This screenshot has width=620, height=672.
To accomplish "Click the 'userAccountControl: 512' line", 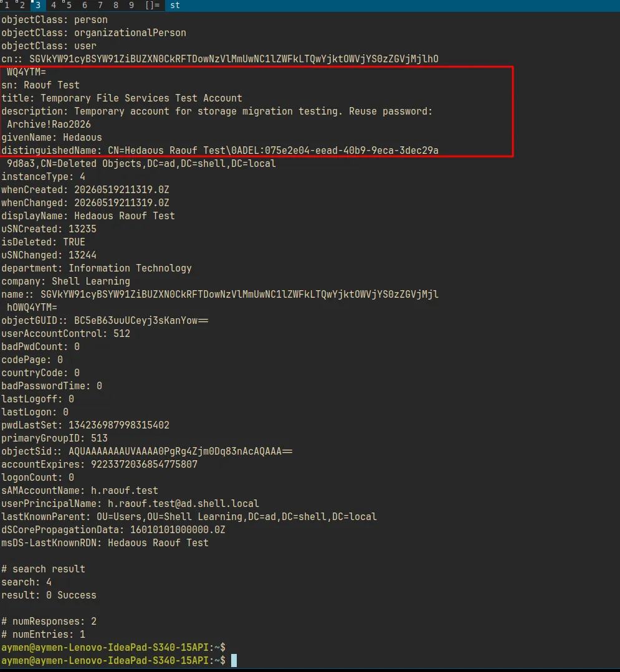I will (x=65, y=334).
